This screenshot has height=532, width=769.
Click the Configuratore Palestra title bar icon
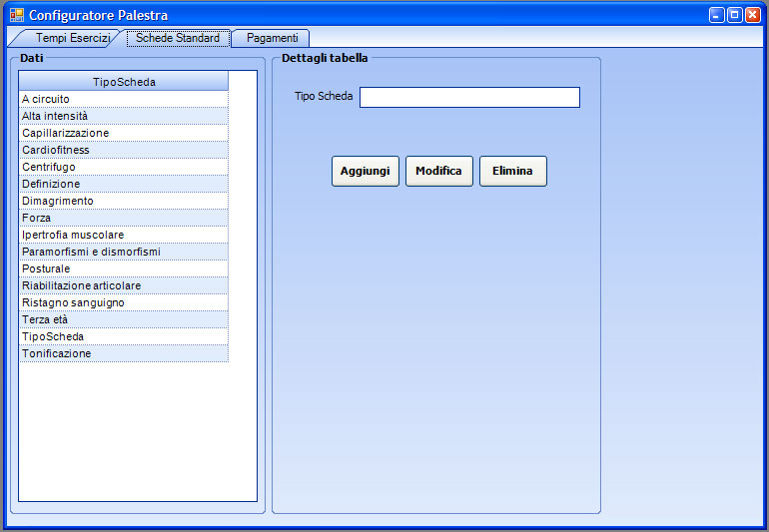(x=17, y=15)
